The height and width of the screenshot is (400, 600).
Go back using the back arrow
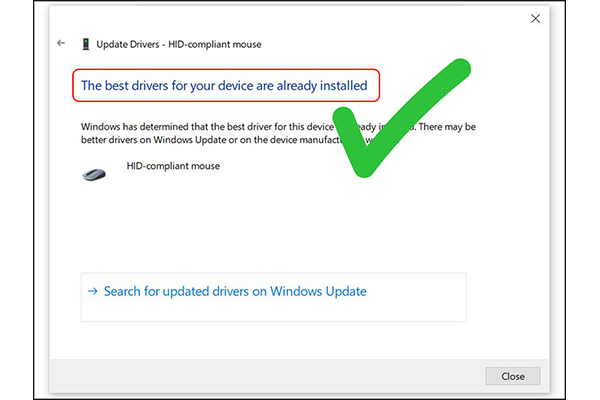tap(61, 43)
